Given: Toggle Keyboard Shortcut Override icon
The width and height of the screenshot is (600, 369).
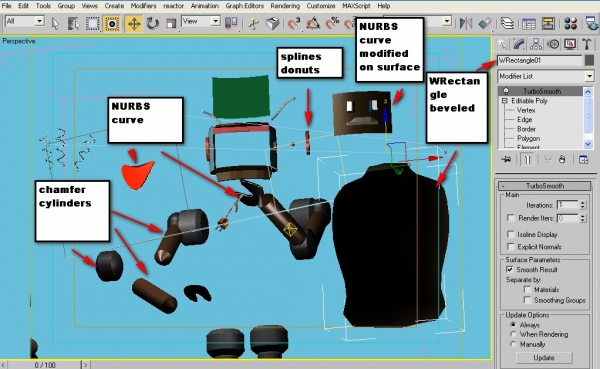Looking at the screenshot, I should [x=272, y=24].
